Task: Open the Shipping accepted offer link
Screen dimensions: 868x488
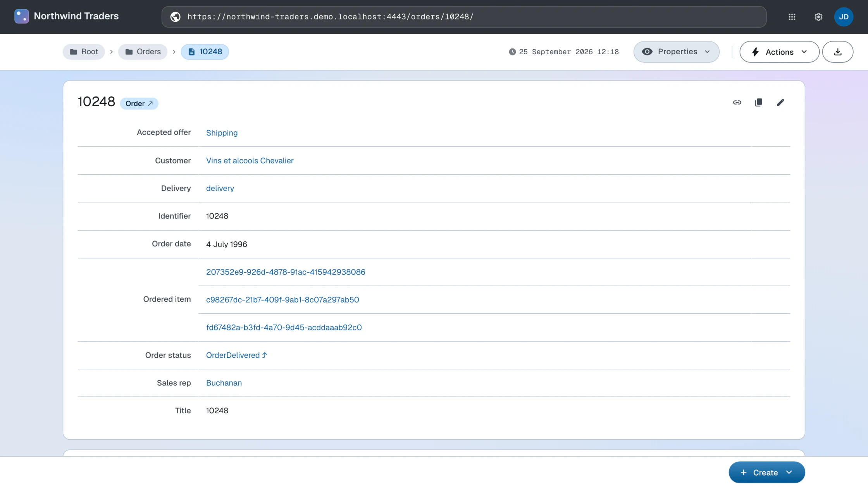Action: coord(222,133)
